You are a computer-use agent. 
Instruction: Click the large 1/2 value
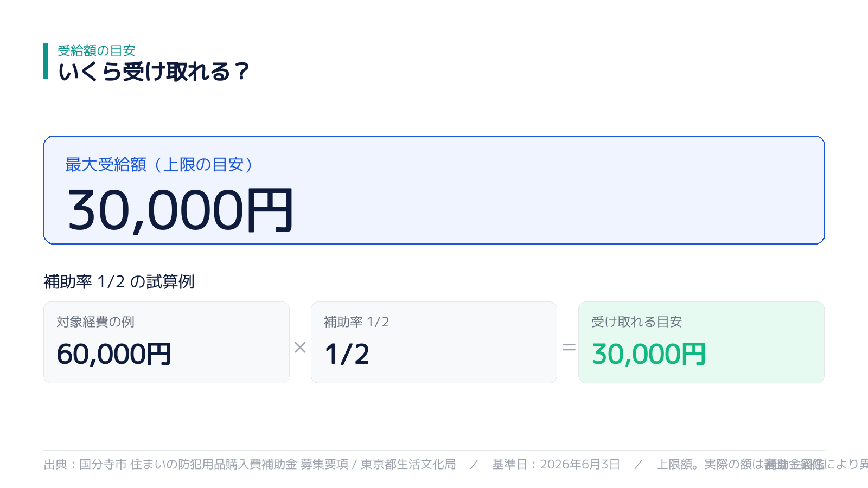click(347, 354)
